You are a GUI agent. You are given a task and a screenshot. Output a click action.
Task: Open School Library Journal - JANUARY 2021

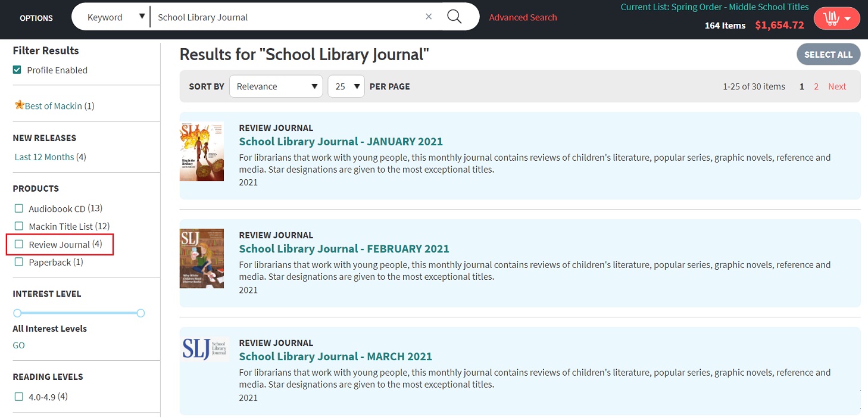(x=341, y=141)
